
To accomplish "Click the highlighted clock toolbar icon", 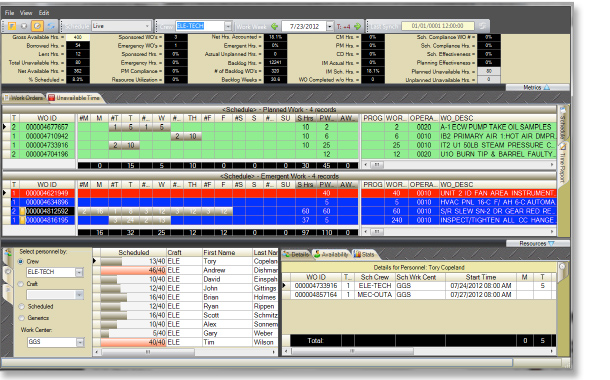I will 37,26.
